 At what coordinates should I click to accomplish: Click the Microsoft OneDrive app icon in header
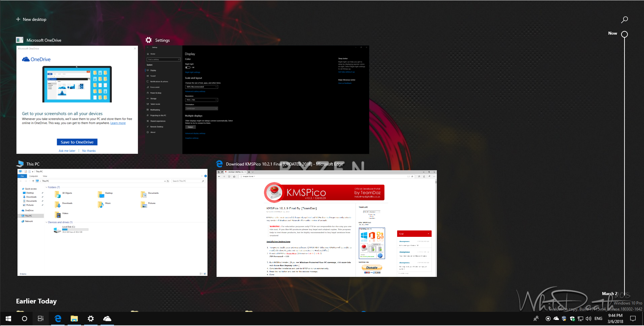pyautogui.click(x=20, y=40)
